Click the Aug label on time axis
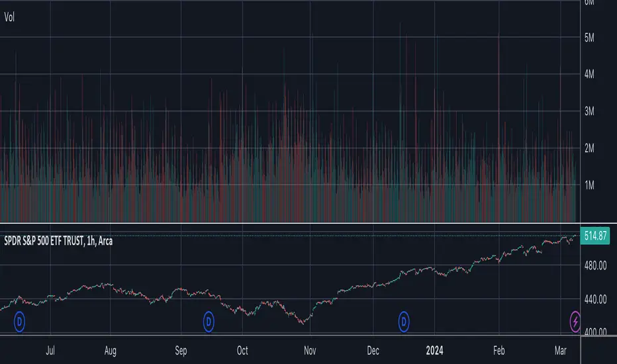 (x=110, y=351)
